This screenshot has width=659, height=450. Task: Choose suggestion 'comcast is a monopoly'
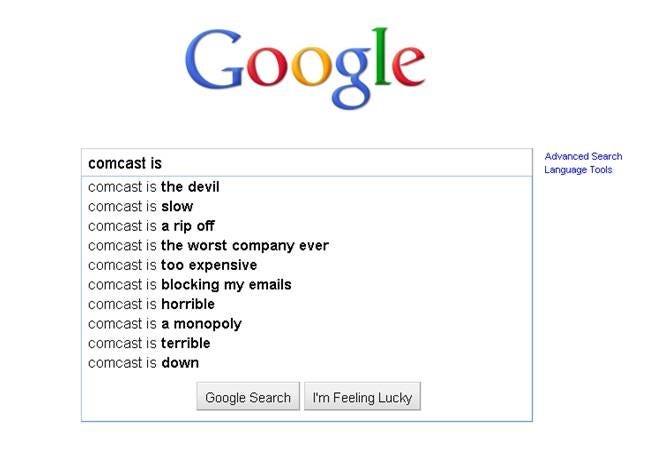(x=306, y=324)
